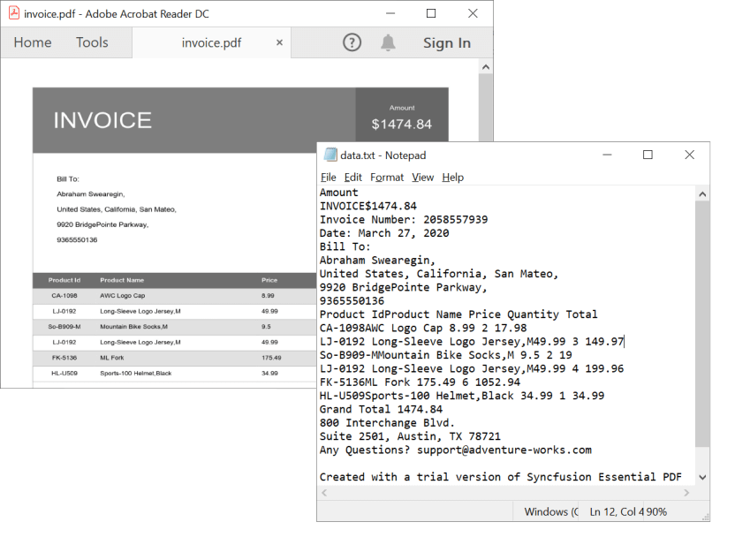Maximize the Acrobat Reader window
This screenshot has height=560, width=750.
(x=431, y=13)
